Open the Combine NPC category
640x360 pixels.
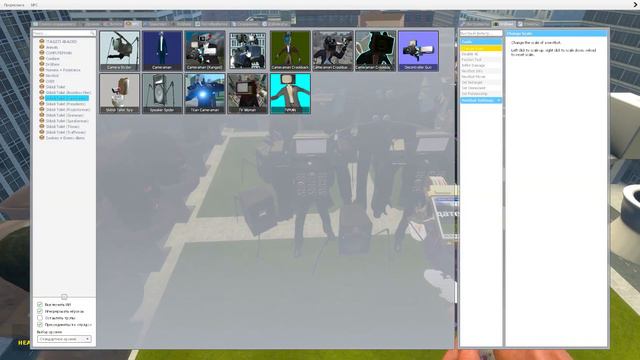click(x=53, y=59)
